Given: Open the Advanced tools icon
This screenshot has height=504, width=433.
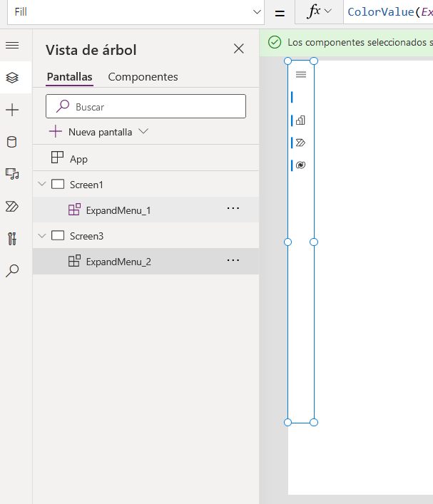Looking at the screenshot, I should pyautogui.click(x=12, y=239).
